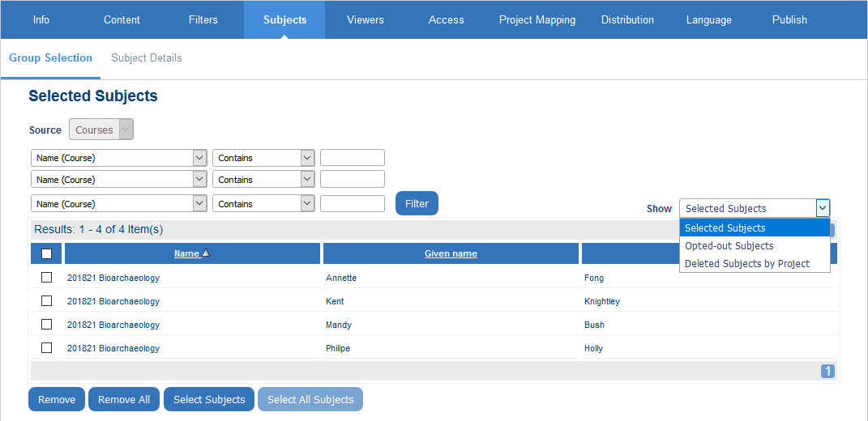Open the Info tab
This screenshot has width=868, height=421.
[41, 20]
